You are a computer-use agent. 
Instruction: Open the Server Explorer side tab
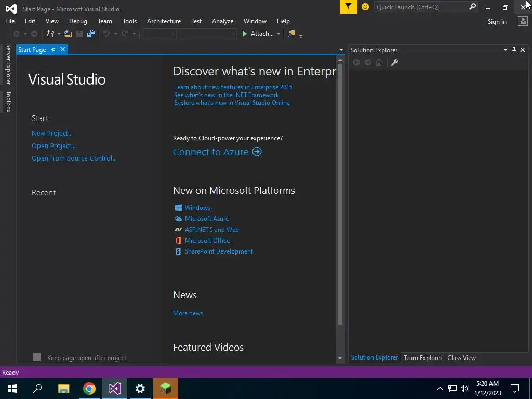(8, 64)
